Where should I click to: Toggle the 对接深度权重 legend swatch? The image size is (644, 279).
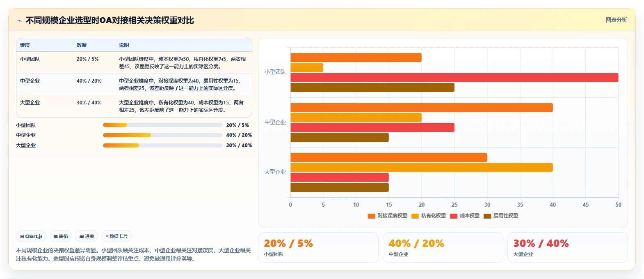(x=372, y=216)
